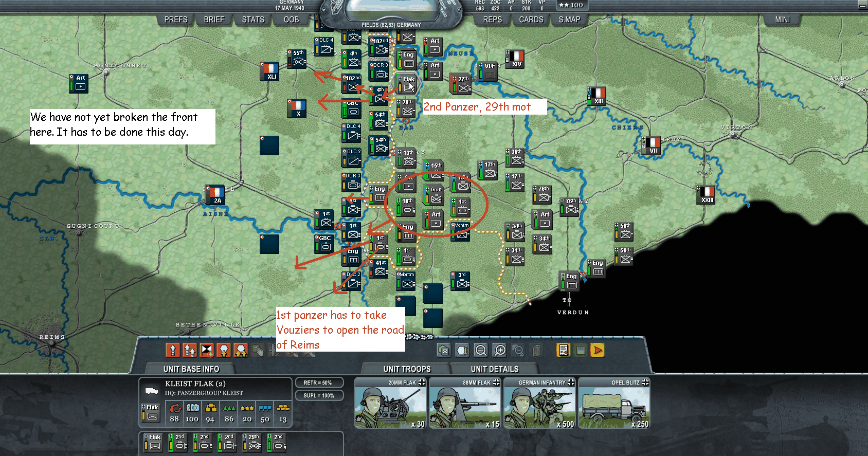This screenshot has height=456, width=868.
Task: Switch to UNIT TROOPS tab
Action: (407, 369)
